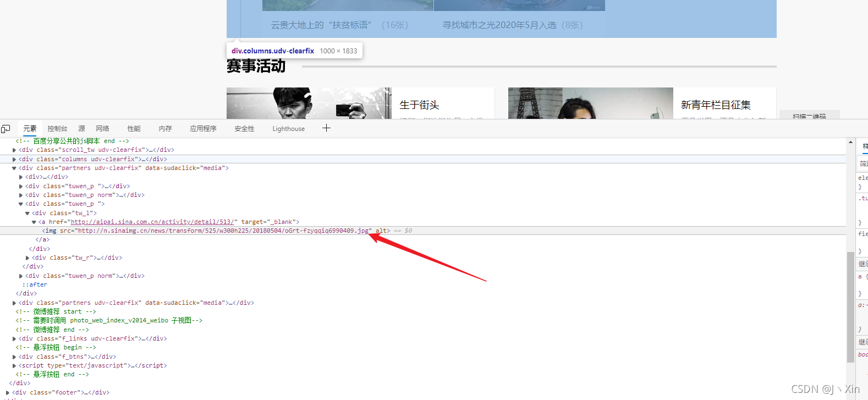This screenshot has height=400, width=868.
Task: Open the 内存 tab
Action: tap(165, 129)
